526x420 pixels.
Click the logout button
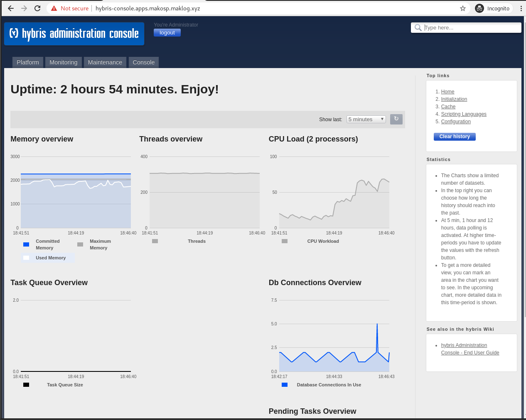167,33
